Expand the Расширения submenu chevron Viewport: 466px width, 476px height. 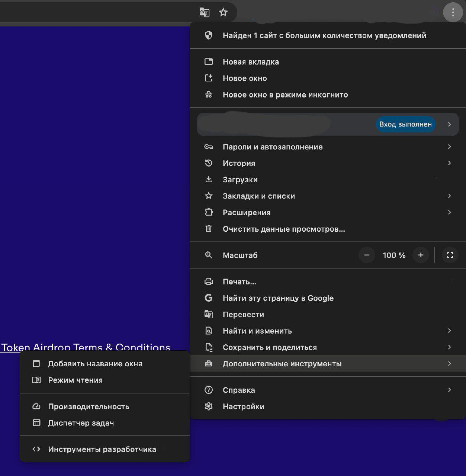click(x=449, y=212)
